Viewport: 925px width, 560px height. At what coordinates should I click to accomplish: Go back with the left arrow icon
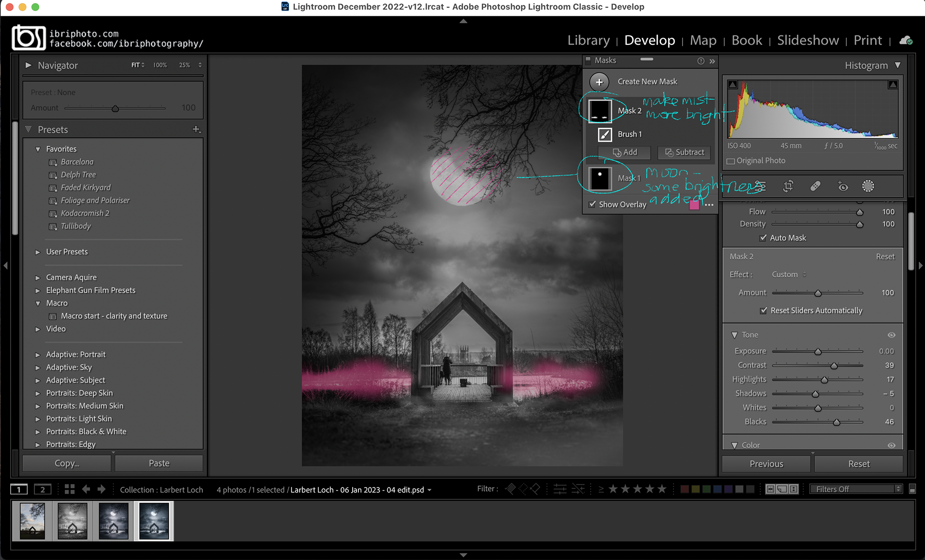(x=86, y=489)
